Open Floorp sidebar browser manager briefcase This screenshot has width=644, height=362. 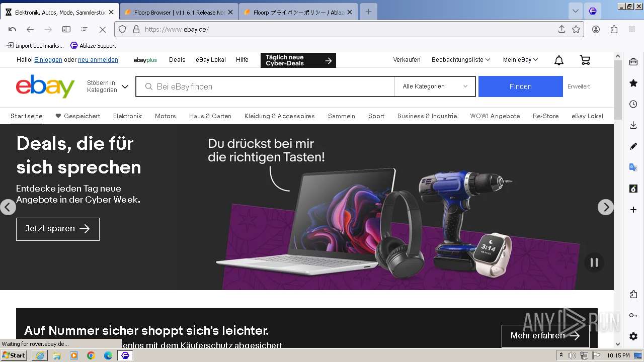click(x=633, y=62)
